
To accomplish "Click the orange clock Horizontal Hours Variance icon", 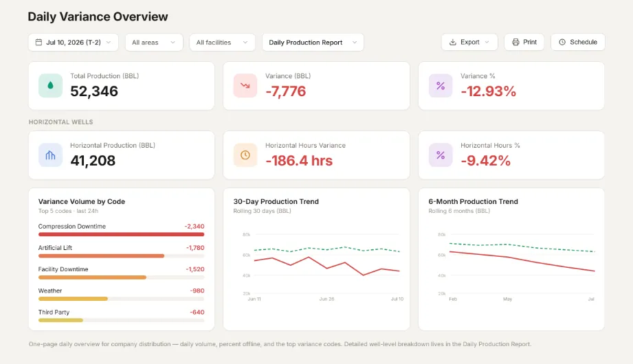I will click(x=245, y=155).
